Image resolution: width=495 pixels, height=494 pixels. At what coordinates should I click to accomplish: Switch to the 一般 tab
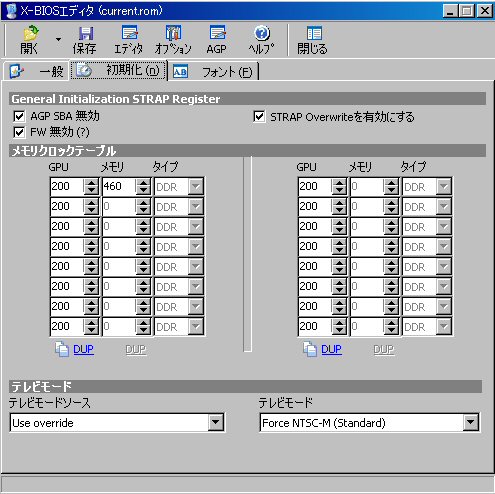click(x=36, y=71)
